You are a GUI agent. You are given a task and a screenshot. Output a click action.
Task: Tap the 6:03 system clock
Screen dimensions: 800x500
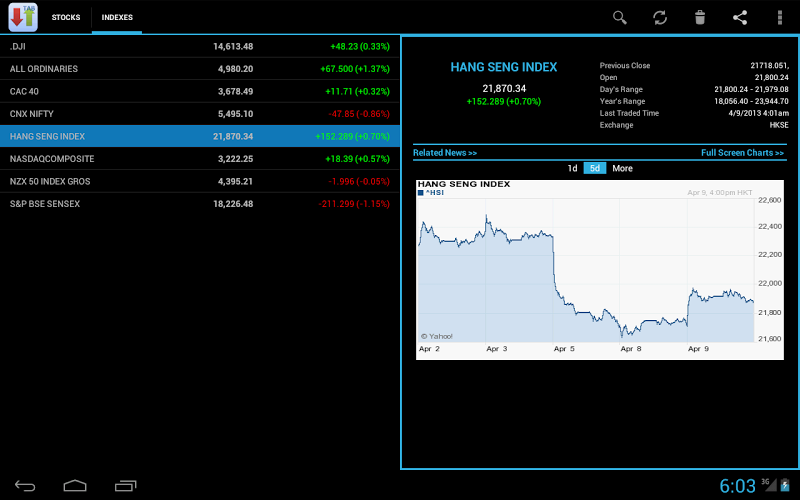(x=737, y=486)
